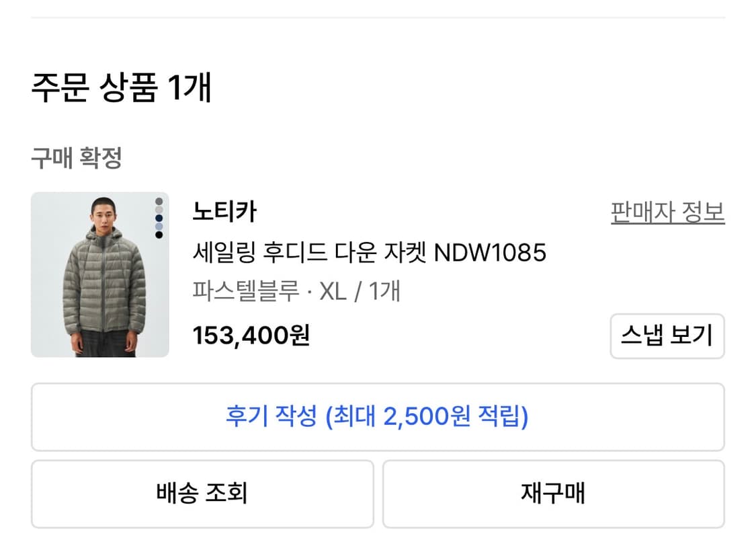Write a review via 후기 작성 button

click(x=377, y=417)
